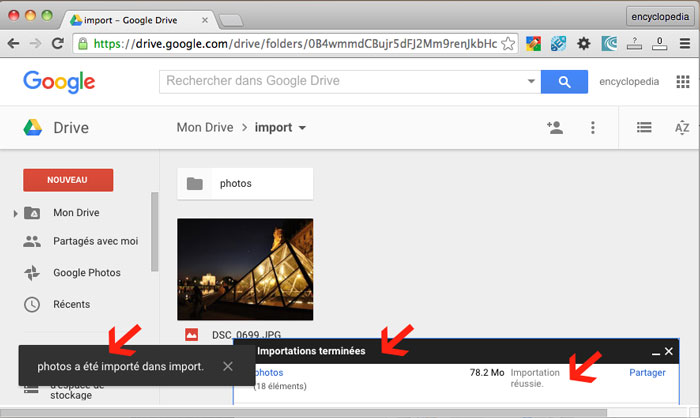
Task: Bookmark page with the star icon
Action: 509,43
